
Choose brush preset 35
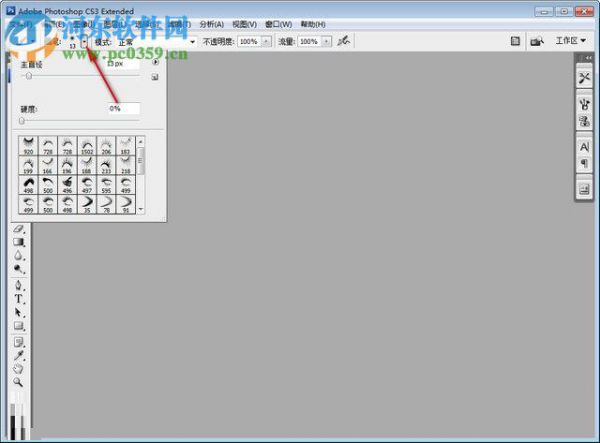[87, 204]
